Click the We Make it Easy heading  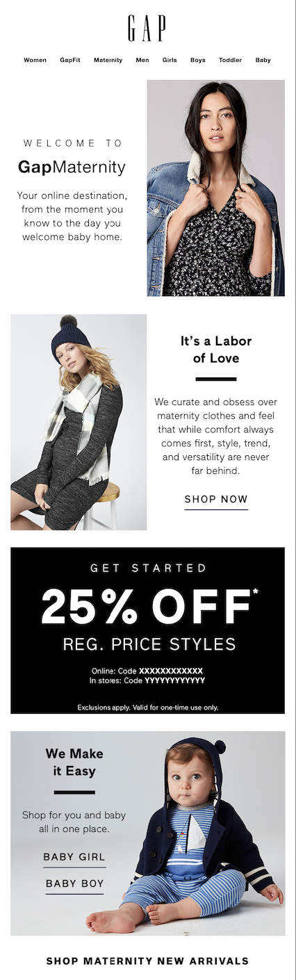[x=74, y=762]
